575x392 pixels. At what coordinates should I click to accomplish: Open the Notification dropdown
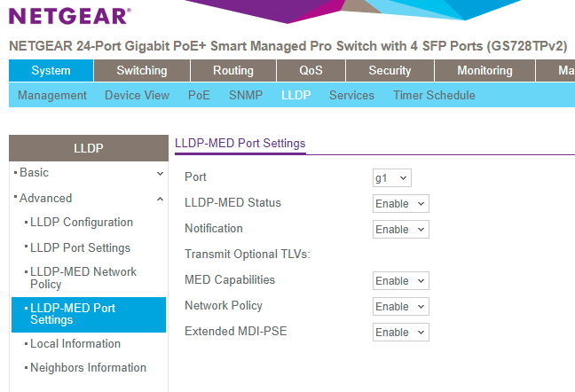(400, 230)
